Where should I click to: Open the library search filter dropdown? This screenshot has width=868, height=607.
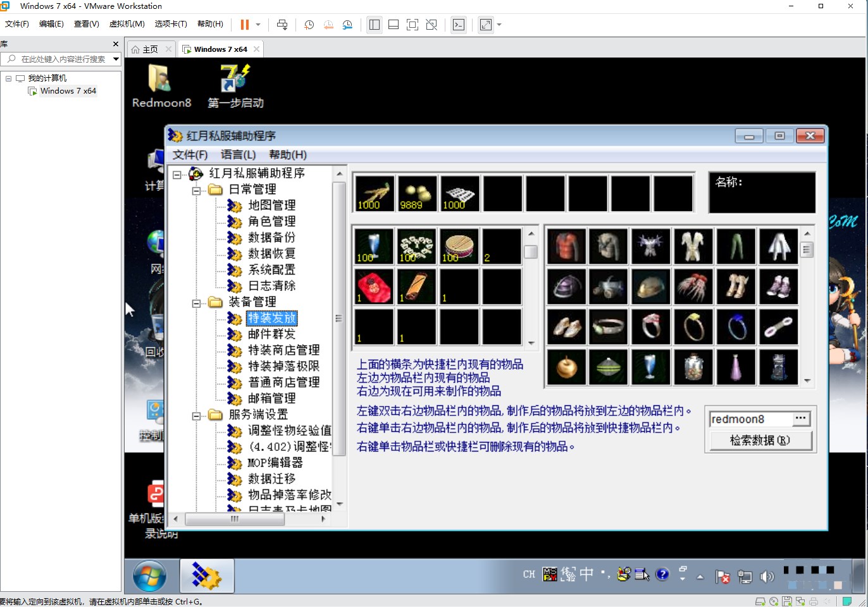[116, 59]
